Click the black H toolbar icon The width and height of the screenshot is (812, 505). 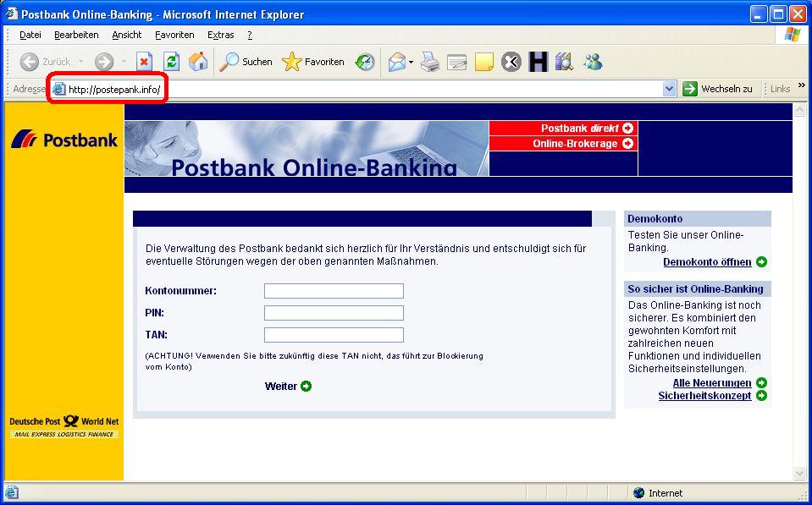(x=538, y=62)
